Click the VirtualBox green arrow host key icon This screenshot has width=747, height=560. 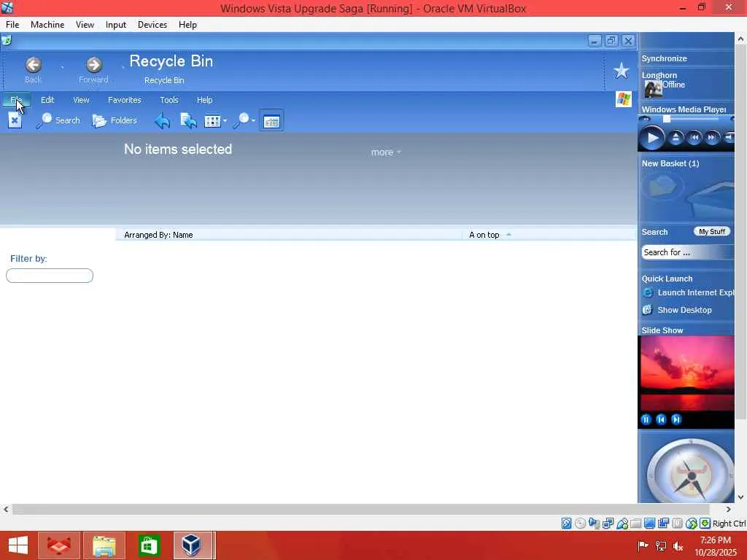(705, 524)
